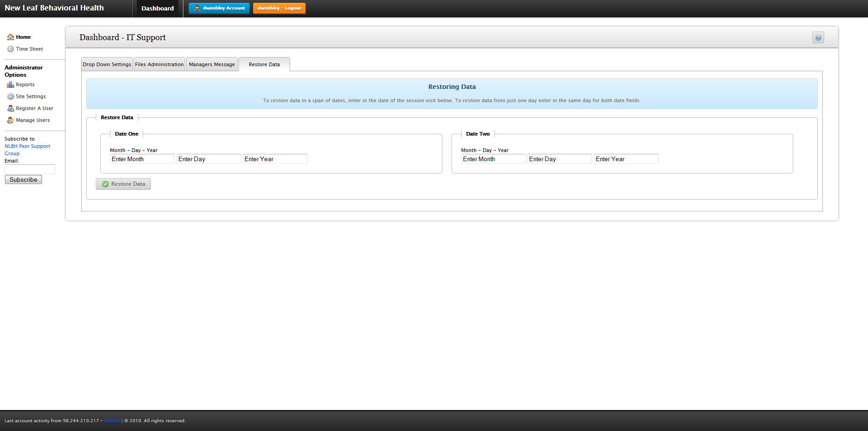Viewport: 868px width, 431px height.
Task: Click the Register A User icon
Action: coord(10,108)
